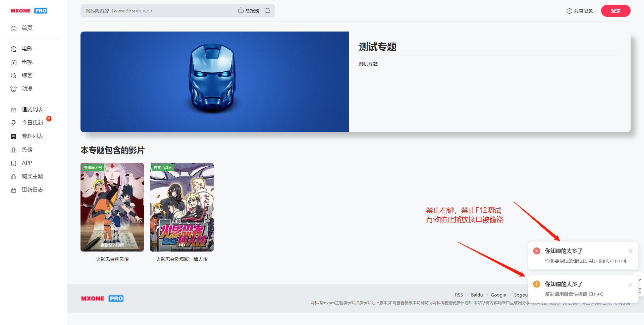
Task: Click the 更新至720集 label
Action: pos(112,245)
